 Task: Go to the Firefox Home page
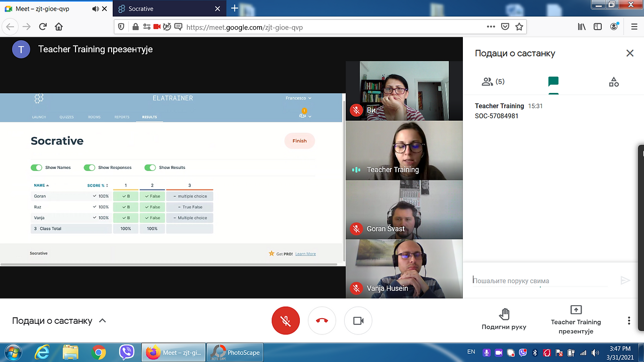(59, 27)
